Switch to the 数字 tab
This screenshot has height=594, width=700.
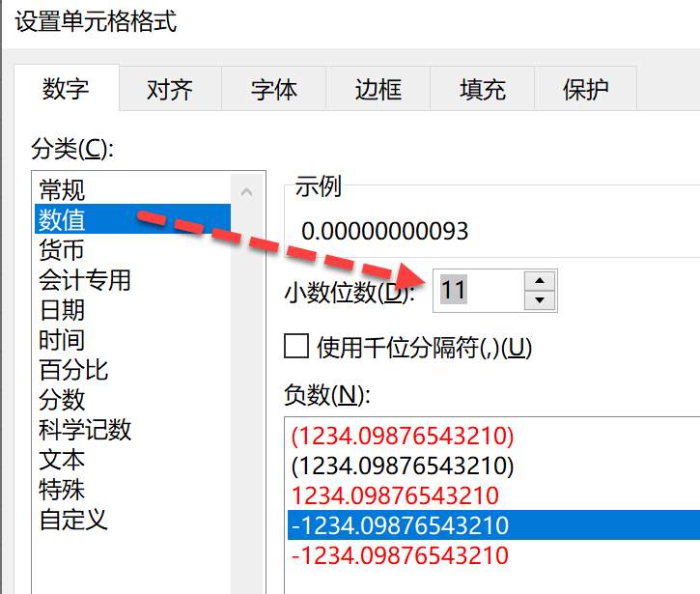(x=66, y=89)
